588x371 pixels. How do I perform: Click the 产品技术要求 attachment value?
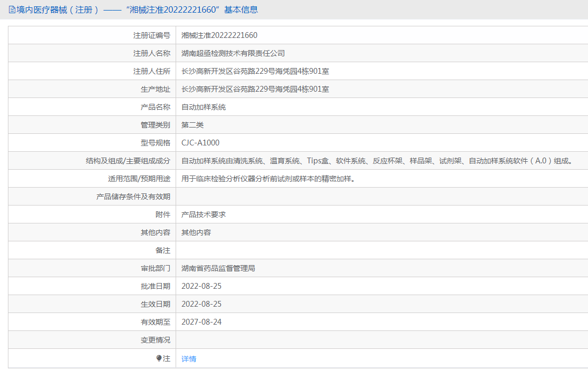[204, 214]
